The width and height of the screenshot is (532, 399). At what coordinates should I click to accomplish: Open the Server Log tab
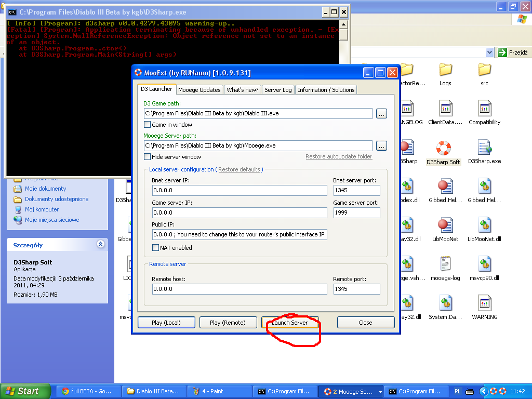coord(278,90)
